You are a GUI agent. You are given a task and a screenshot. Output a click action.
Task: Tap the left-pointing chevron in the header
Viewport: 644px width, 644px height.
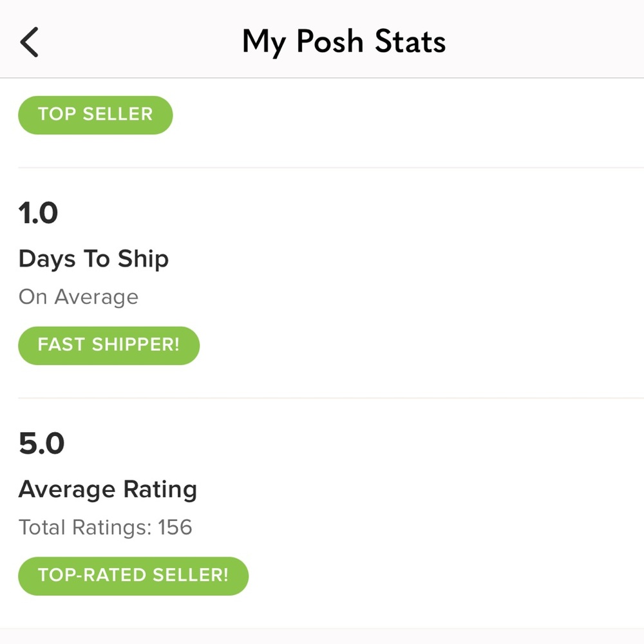(28, 41)
